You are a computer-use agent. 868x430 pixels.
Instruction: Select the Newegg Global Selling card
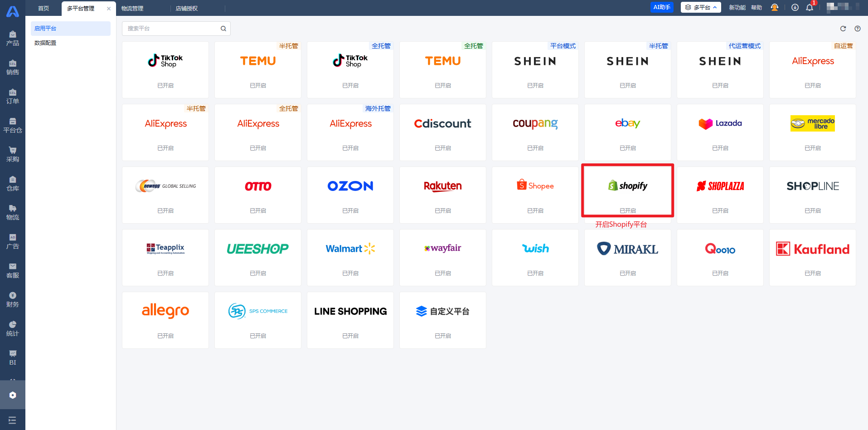click(165, 195)
